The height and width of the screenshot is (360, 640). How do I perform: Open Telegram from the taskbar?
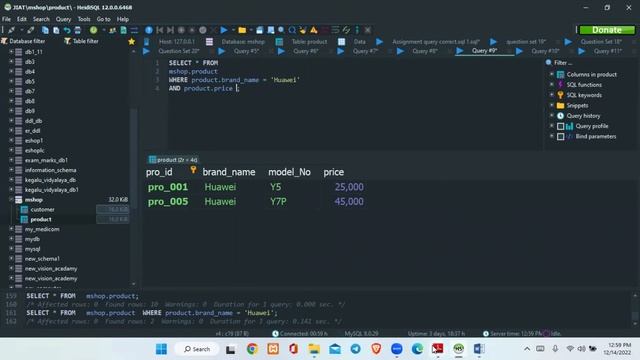tap(356, 349)
